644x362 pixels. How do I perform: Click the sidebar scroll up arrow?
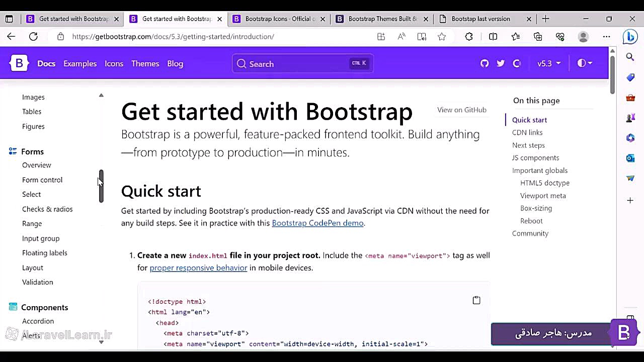pyautogui.click(x=101, y=95)
